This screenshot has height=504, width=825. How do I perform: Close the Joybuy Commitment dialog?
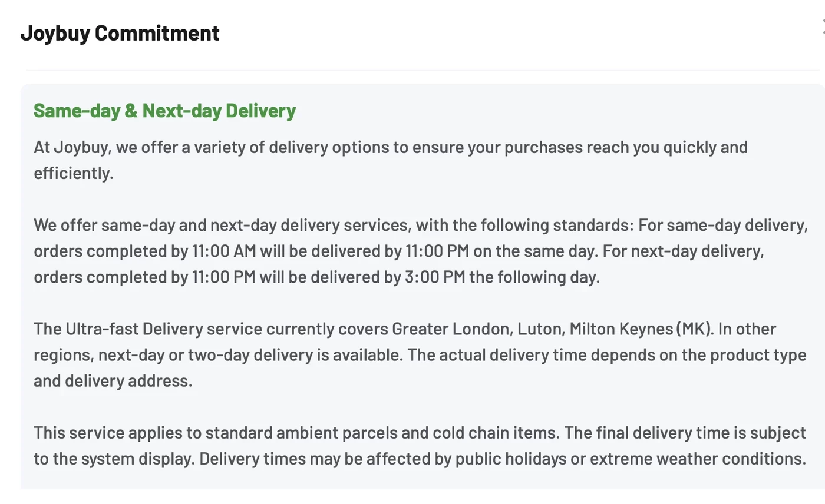(823, 27)
